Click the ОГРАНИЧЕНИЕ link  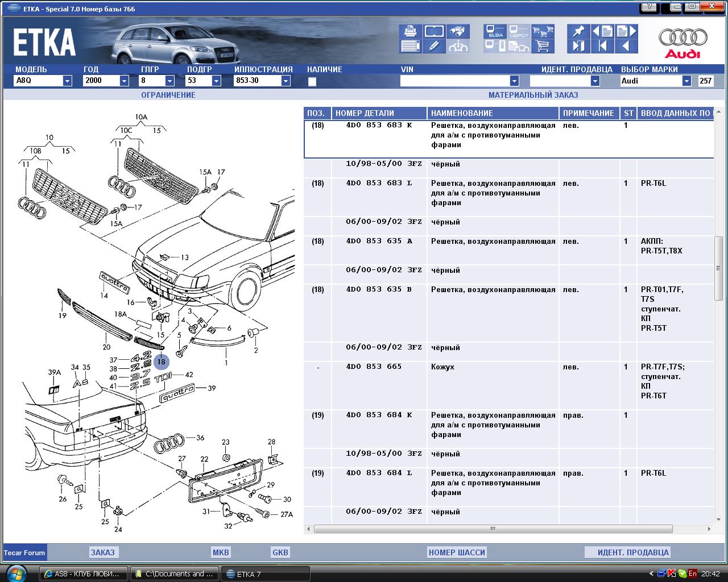click(168, 95)
